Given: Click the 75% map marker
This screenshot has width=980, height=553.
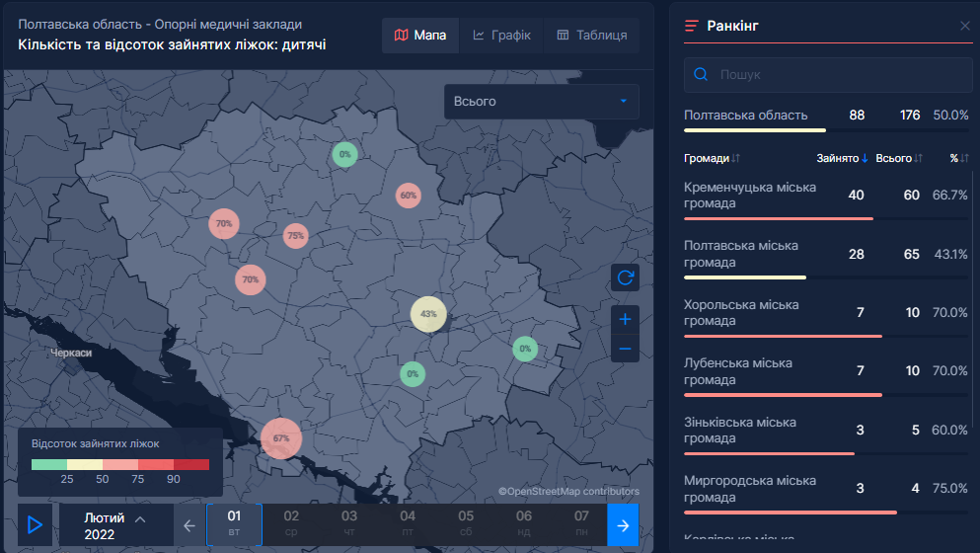Looking at the screenshot, I should point(296,236).
